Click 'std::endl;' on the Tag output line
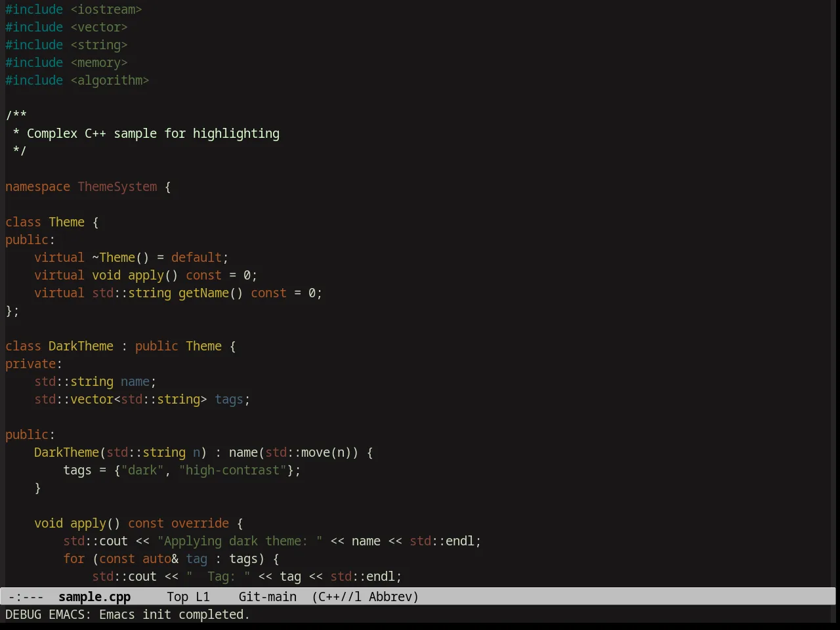 pos(366,576)
